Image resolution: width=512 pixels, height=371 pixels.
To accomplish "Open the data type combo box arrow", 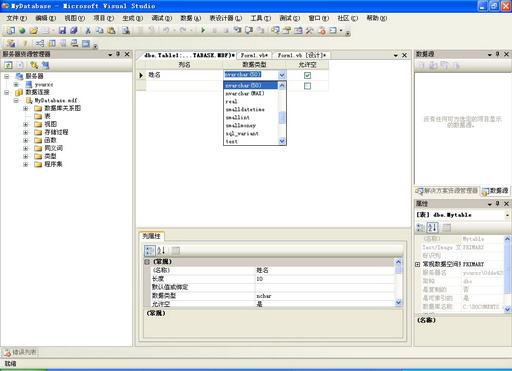I will click(282, 75).
